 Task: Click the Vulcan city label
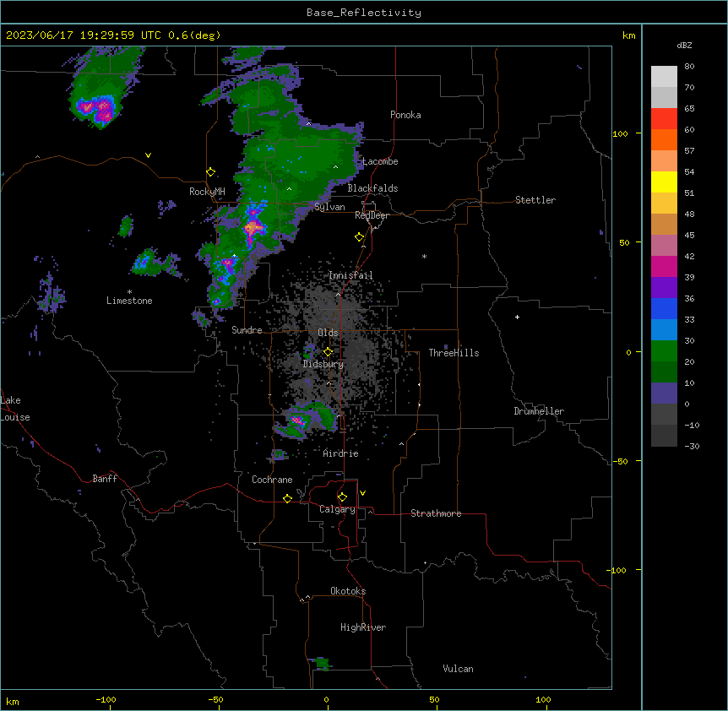click(458, 669)
